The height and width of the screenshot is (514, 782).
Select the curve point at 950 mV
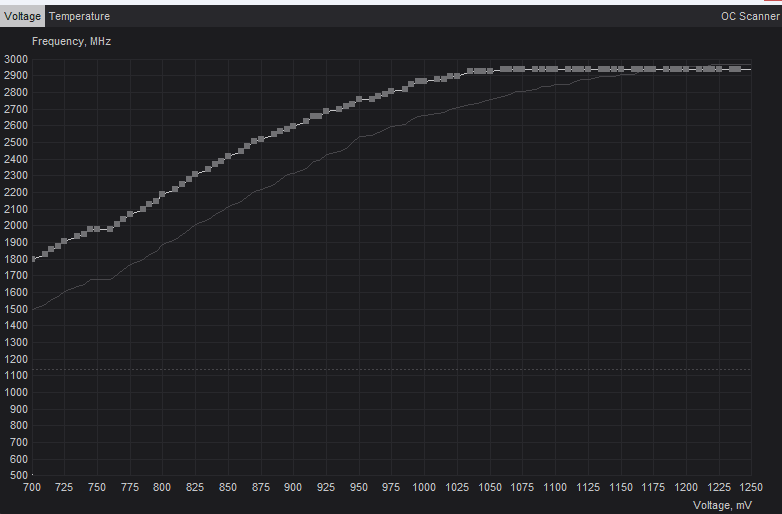tap(359, 99)
